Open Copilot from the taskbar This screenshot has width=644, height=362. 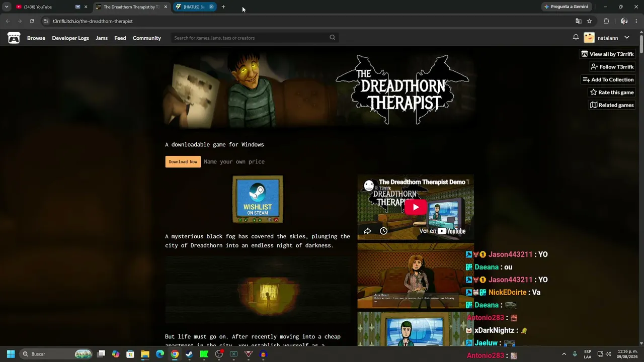tap(116, 354)
